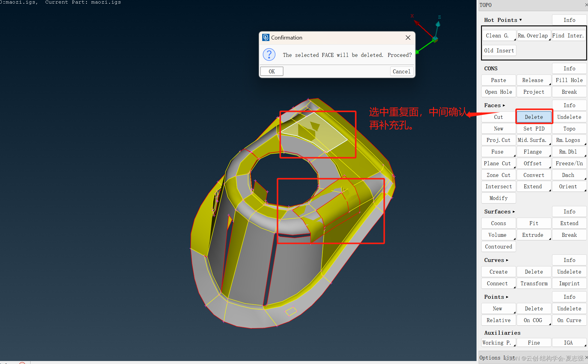The height and width of the screenshot is (364, 588).
Task: Choose the Faces Topo function
Action: click(569, 129)
